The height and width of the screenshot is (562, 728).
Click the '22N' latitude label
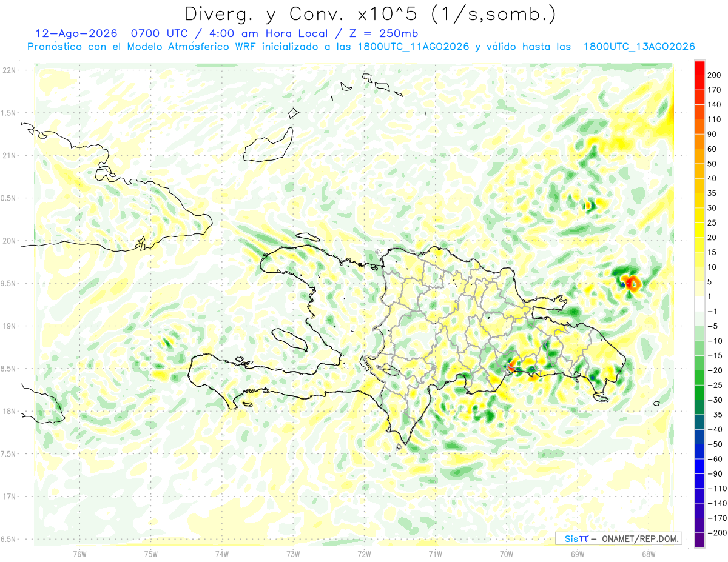[x=9, y=70]
